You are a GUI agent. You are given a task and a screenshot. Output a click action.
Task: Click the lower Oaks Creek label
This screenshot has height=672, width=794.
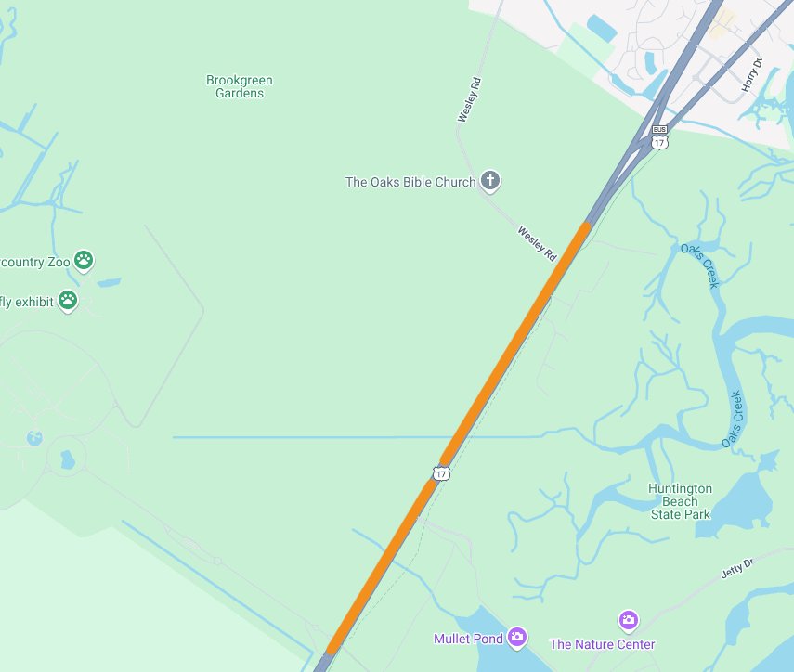pyautogui.click(x=732, y=419)
